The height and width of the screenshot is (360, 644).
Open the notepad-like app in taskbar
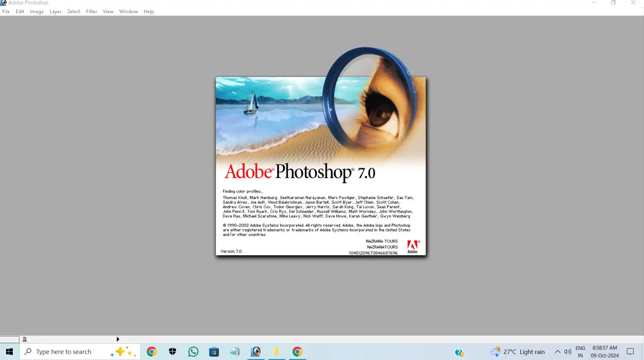click(235, 352)
